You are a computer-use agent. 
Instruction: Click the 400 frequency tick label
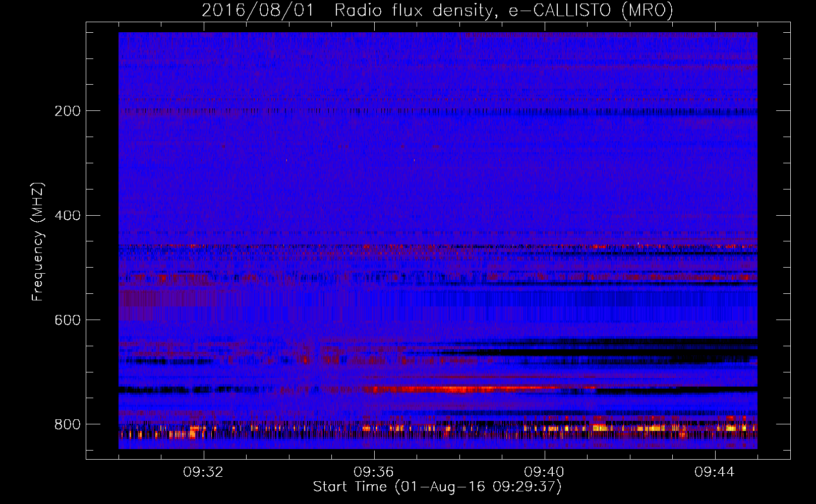click(x=68, y=216)
